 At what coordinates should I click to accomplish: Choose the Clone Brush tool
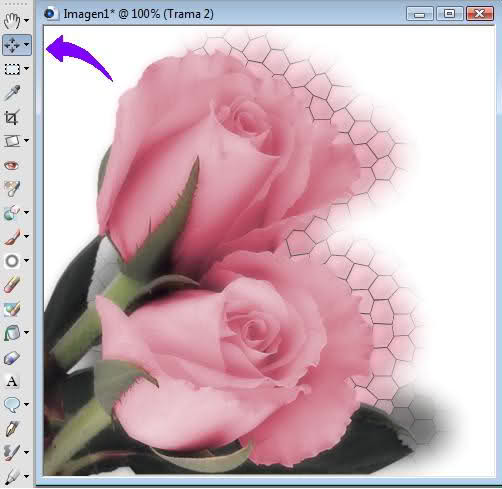click(x=11, y=212)
